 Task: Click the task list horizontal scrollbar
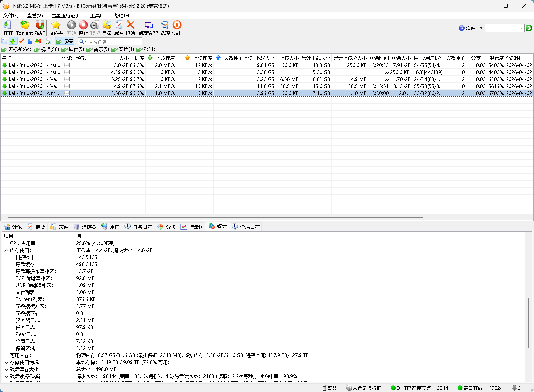(x=214, y=217)
